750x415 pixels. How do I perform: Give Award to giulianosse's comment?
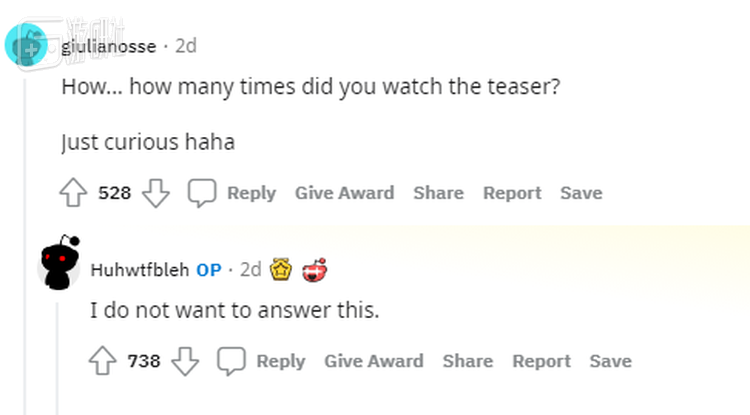pos(344,193)
